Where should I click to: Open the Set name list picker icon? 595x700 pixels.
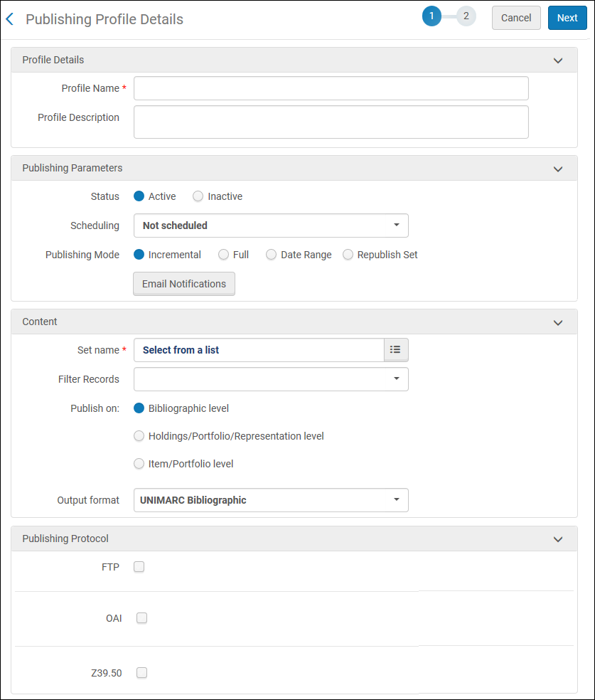coord(396,350)
